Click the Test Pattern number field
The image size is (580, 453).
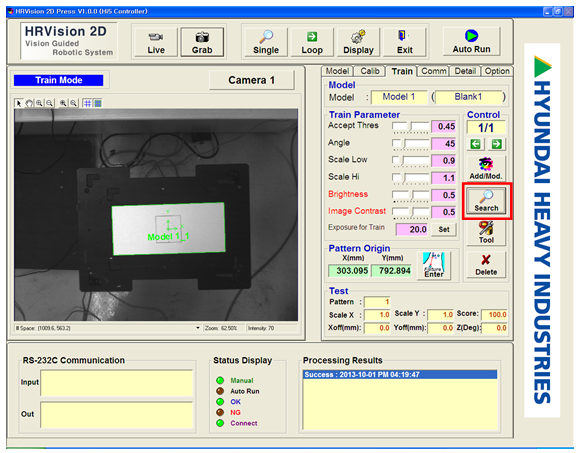(377, 302)
